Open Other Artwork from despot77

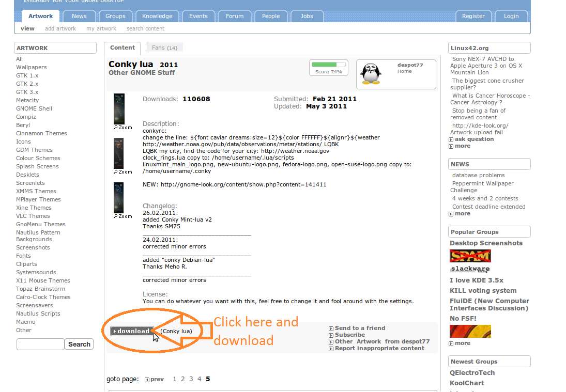point(383,341)
